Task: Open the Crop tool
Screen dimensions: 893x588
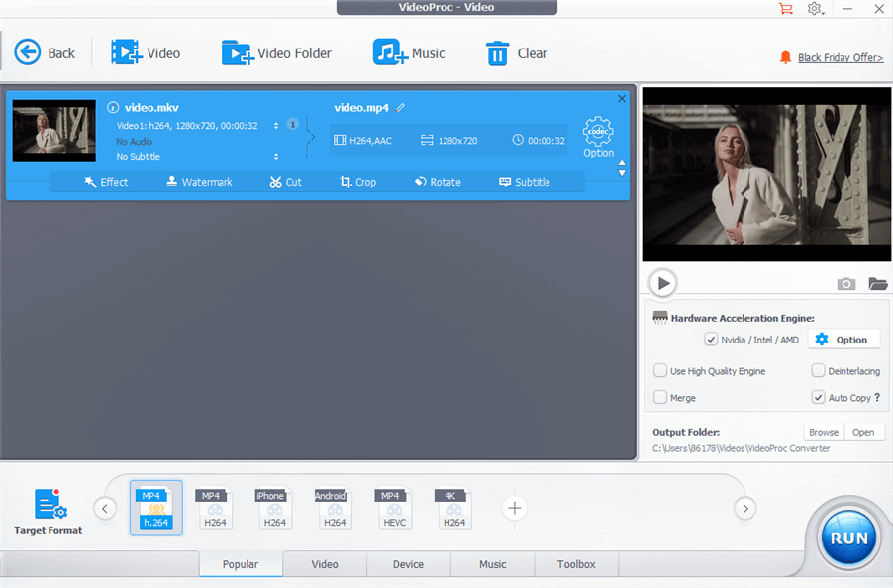Action: pos(357,182)
